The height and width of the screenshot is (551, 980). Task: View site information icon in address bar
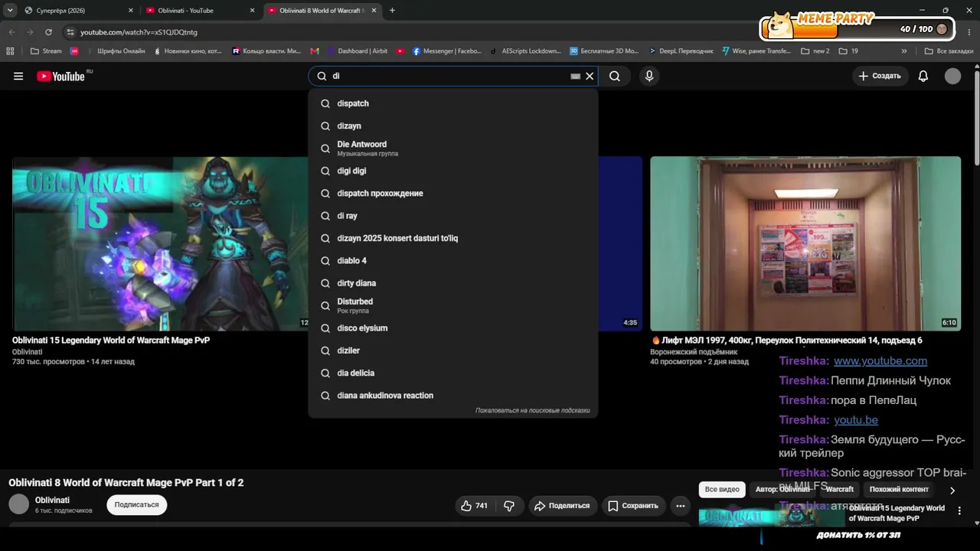(70, 32)
